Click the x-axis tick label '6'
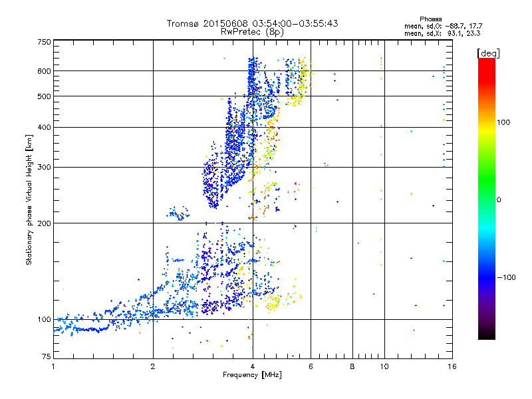Screen dimensions: 532x399 tap(311, 366)
